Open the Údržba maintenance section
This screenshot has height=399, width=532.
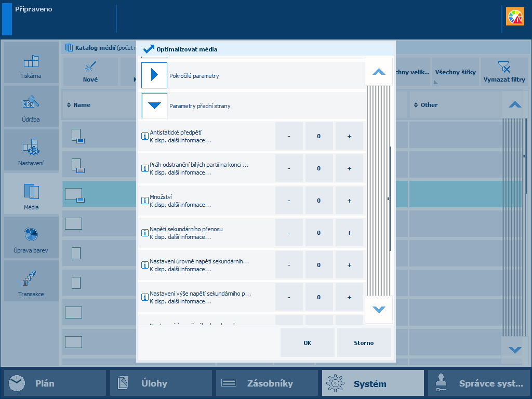coord(31,106)
